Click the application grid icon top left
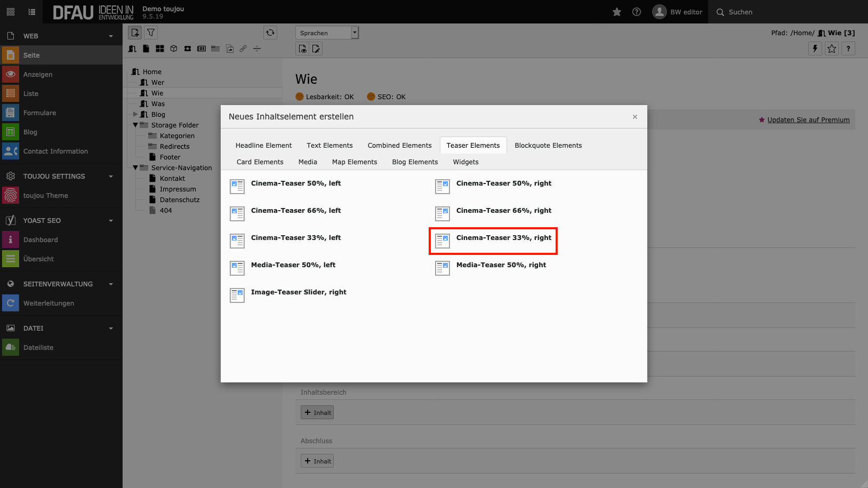 (x=11, y=12)
